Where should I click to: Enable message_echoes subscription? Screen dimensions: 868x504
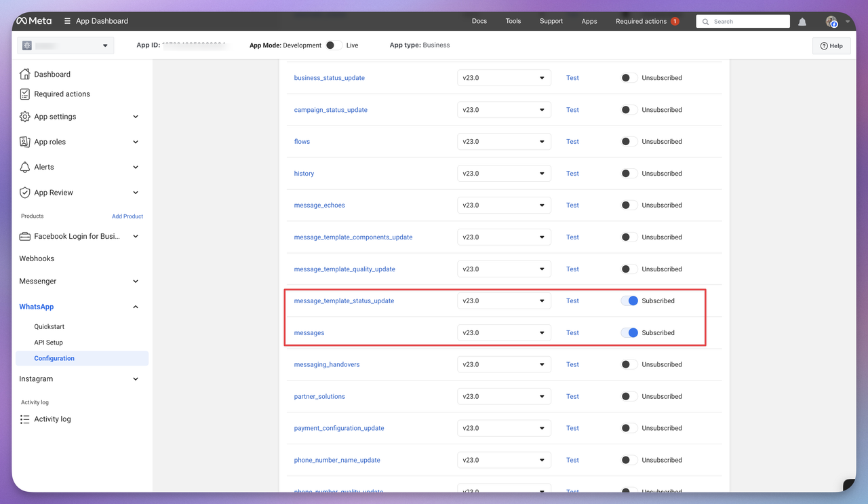[x=629, y=206]
